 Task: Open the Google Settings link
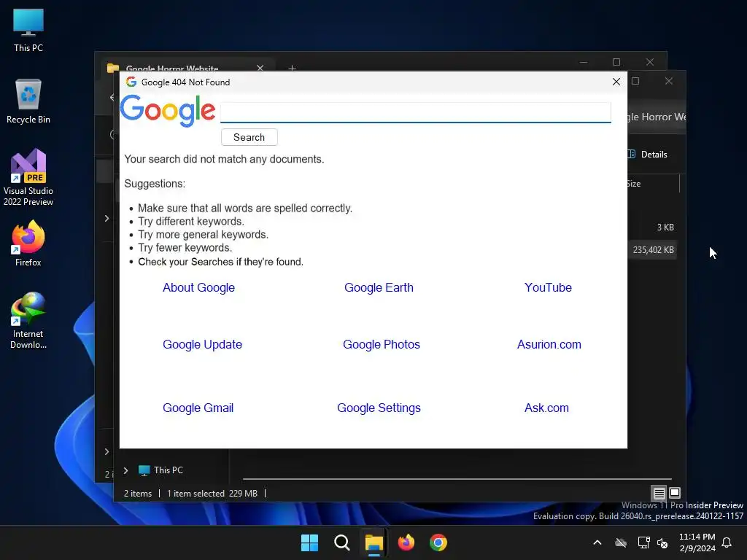click(379, 408)
